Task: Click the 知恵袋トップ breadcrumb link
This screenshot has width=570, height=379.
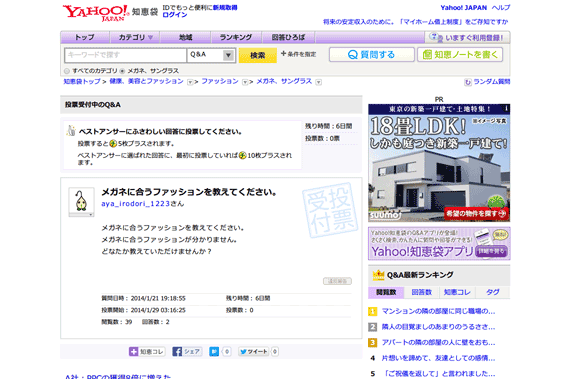Action: (82, 81)
